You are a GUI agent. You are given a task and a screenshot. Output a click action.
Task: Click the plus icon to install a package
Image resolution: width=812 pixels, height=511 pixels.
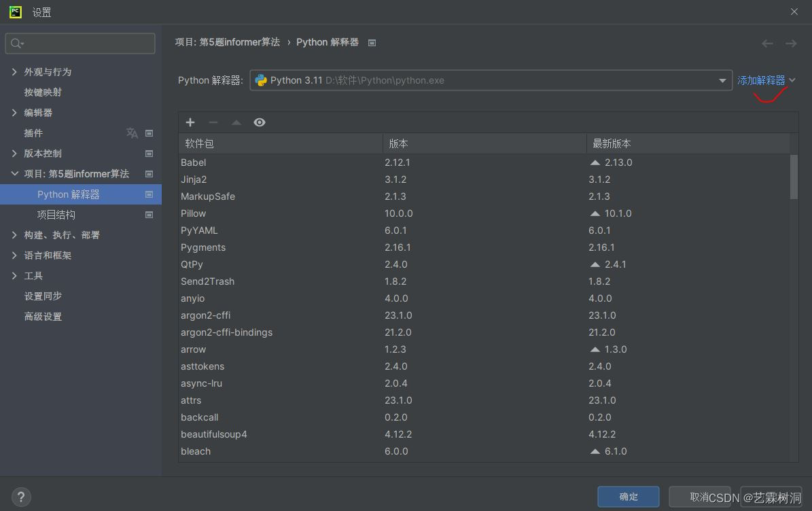click(190, 122)
